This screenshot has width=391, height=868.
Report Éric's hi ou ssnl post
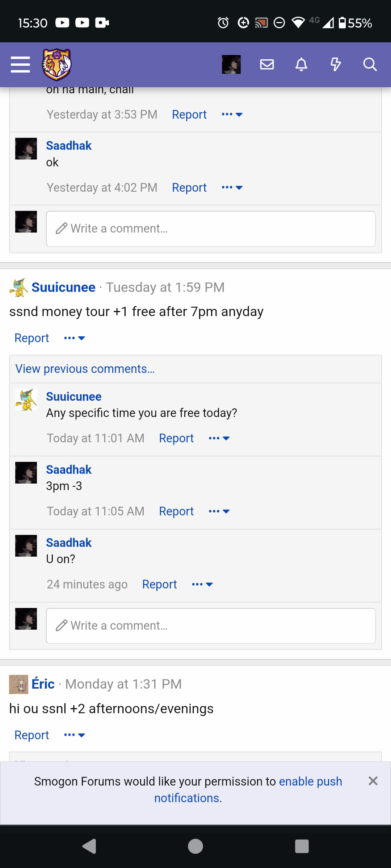click(x=32, y=735)
